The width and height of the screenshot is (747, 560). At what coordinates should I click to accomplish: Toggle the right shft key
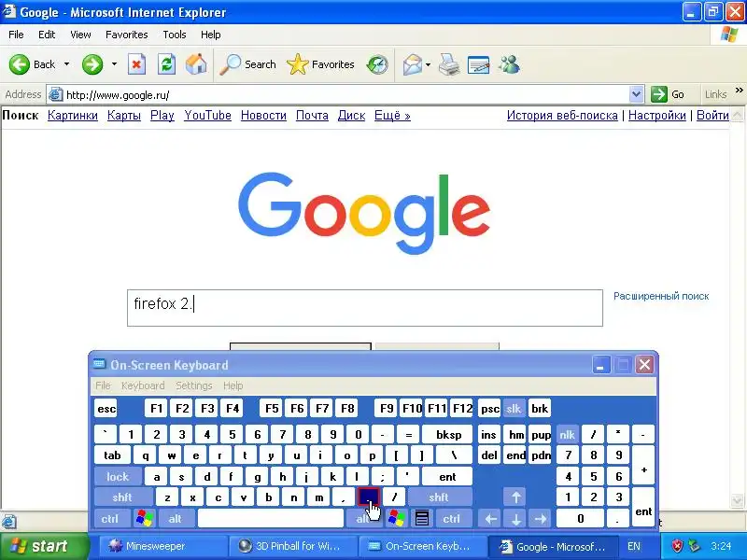439,497
